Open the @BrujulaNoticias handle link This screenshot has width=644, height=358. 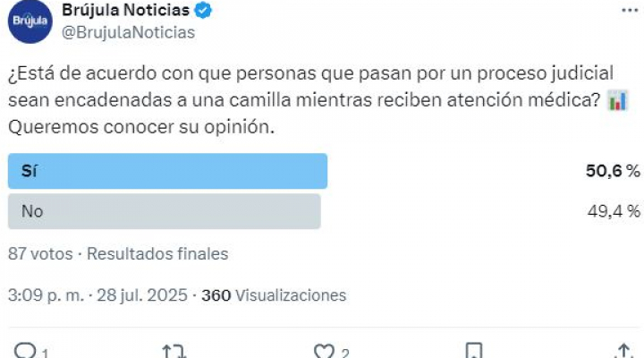point(128,32)
